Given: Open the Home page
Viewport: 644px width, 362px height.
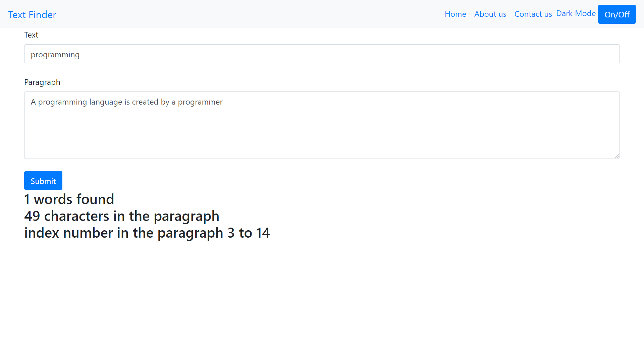Looking at the screenshot, I should tap(455, 14).
